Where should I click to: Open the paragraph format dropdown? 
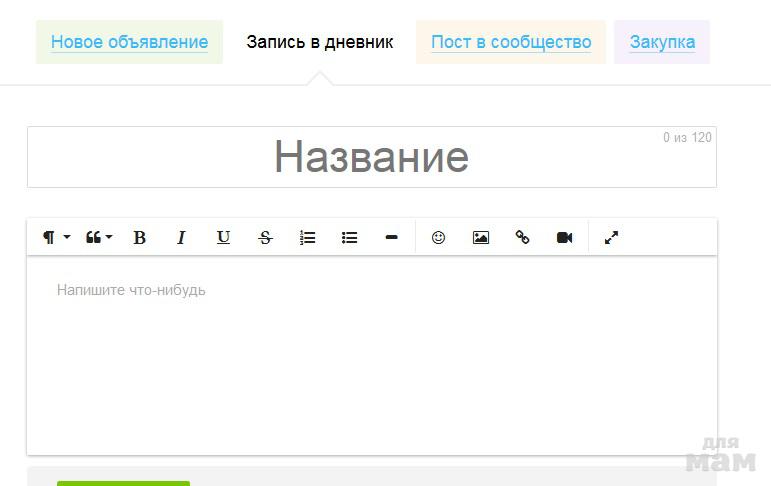click(56, 238)
